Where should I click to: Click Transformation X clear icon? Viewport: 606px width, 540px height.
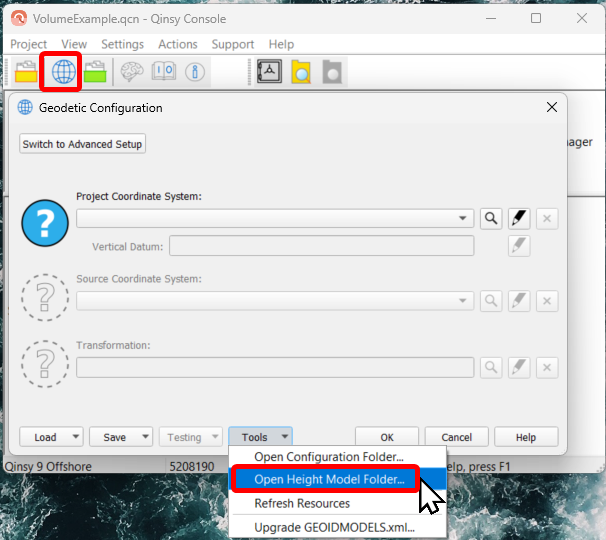click(547, 367)
